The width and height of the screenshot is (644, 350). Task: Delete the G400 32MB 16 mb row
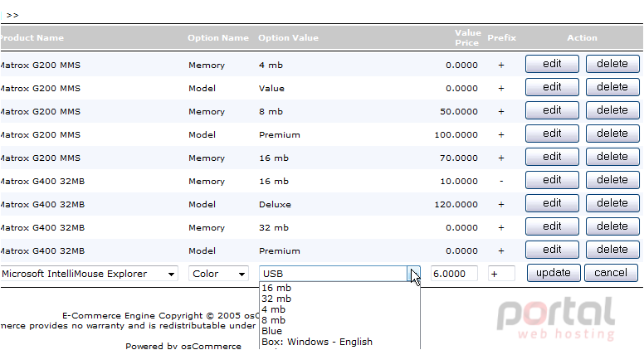[612, 180]
